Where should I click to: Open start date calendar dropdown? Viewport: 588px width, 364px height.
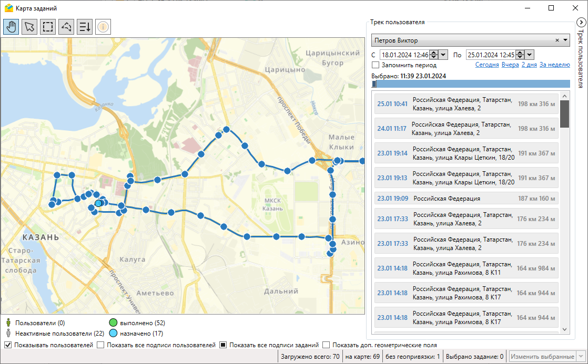[443, 55]
